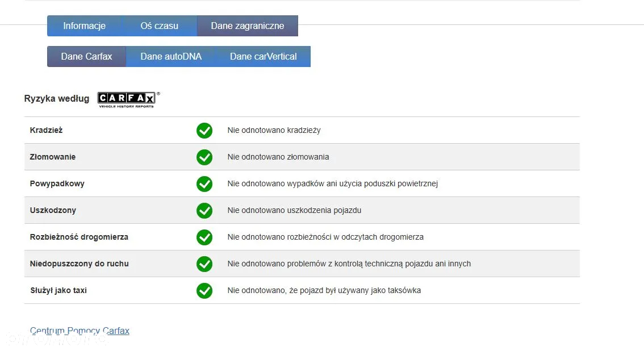Click the check icon for Służył jako taxi
The width and height of the screenshot is (644, 351).
point(204,291)
